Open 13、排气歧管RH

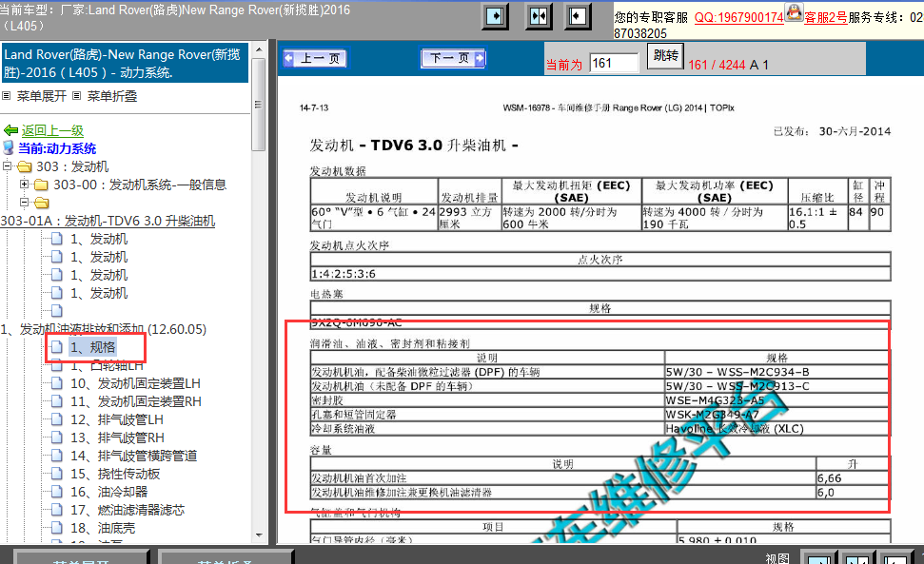click(118, 438)
